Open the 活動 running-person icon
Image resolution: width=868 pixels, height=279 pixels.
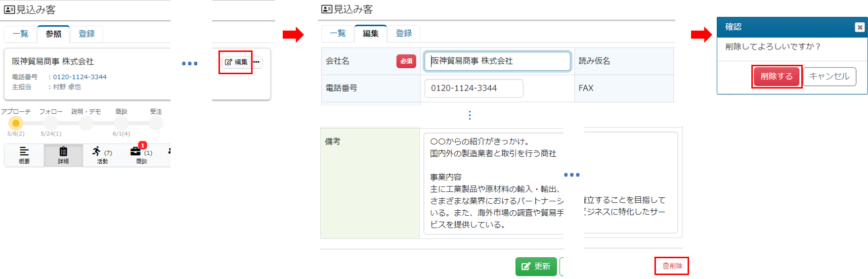coord(102,155)
